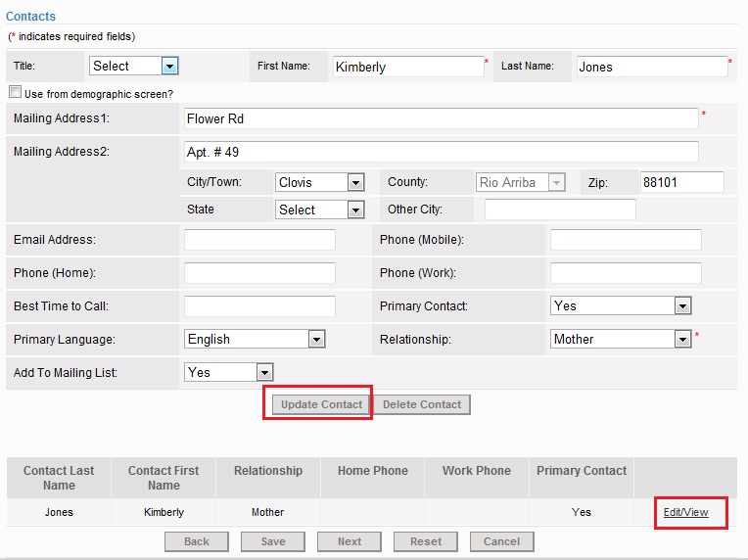The height and width of the screenshot is (560, 748).
Task: Click the Zip code field
Action: click(681, 182)
